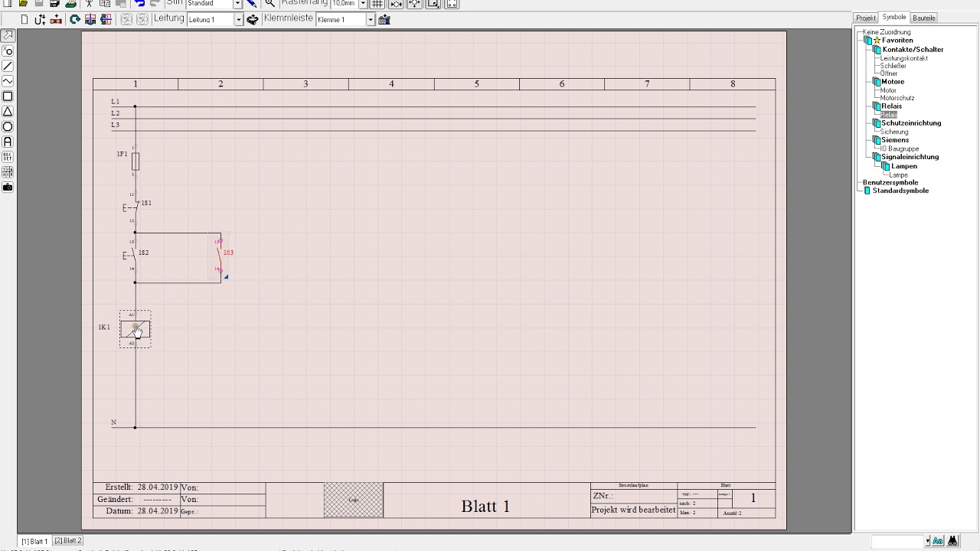
Task: Select the curve drawing tool
Action: pos(8,81)
